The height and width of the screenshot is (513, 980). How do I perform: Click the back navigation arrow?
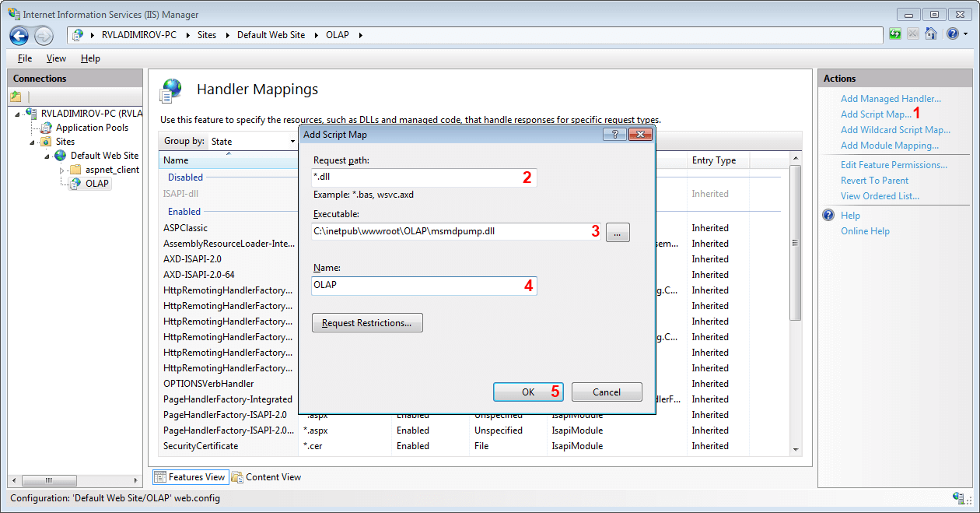click(19, 34)
